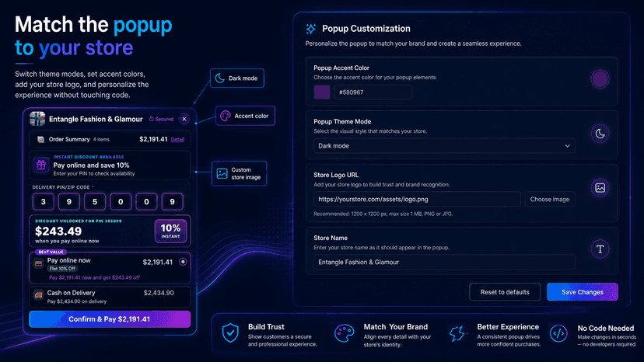
Task: Click the lightning icon beside Better Experience
Action: [457, 333]
